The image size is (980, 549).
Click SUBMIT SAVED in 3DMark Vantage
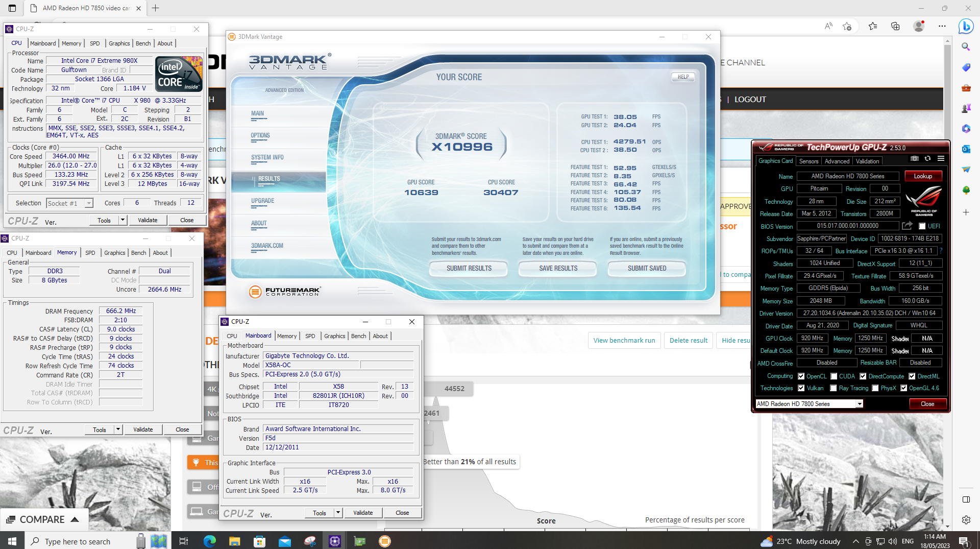[647, 268]
